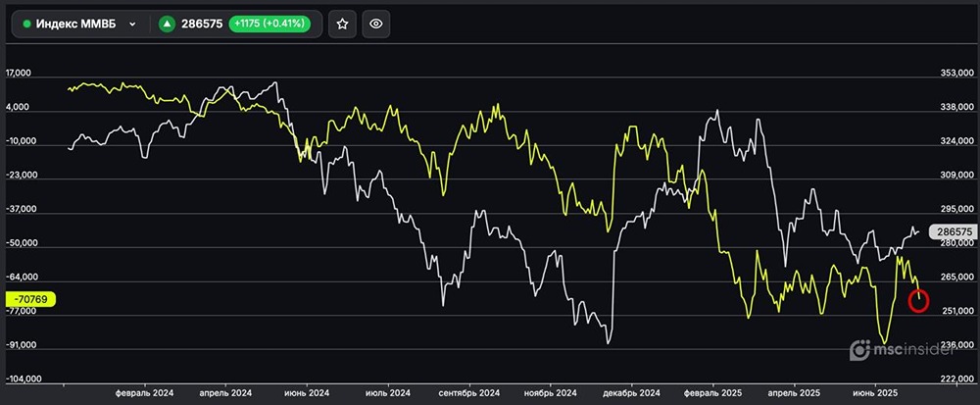Image resolution: width=980 pixels, height=405 pixels.
Task: Click the red circle marker on the chart
Action: [x=918, y=301]
